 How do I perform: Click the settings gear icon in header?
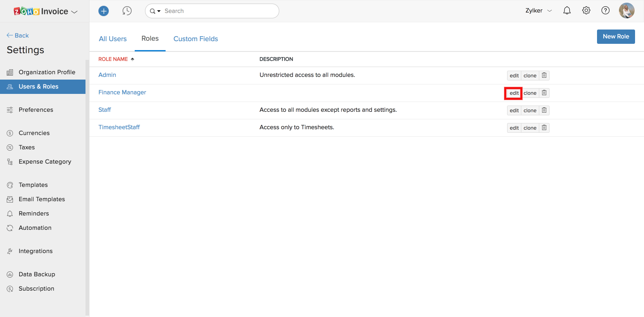click(x=586, y=11)
